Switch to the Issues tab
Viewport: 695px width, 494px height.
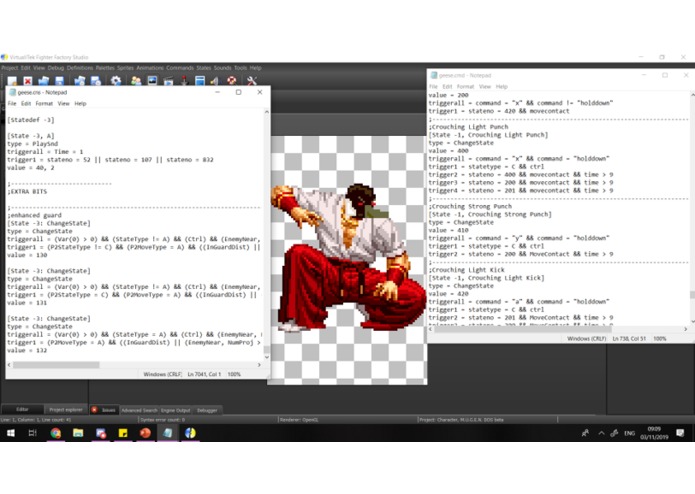tap(105, 410)
